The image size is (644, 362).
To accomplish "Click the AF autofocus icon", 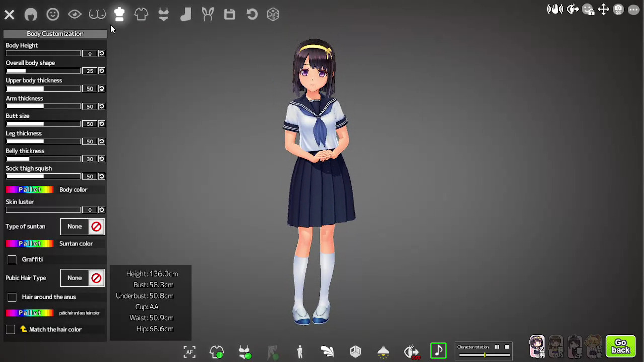I will 189,352.
